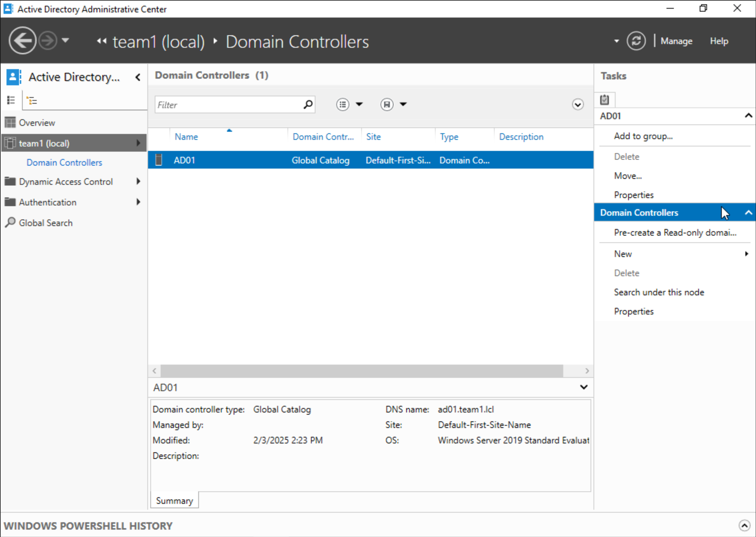Click the Tasks clipboard icon
This screenshot has height=537, width=756.
click(604, 100)
